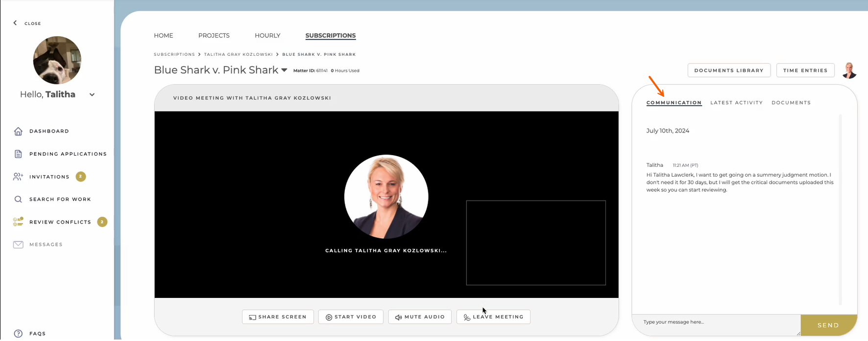Close the sidebar via Close label
The image size is (868, 341).
[x=33, y=23]
